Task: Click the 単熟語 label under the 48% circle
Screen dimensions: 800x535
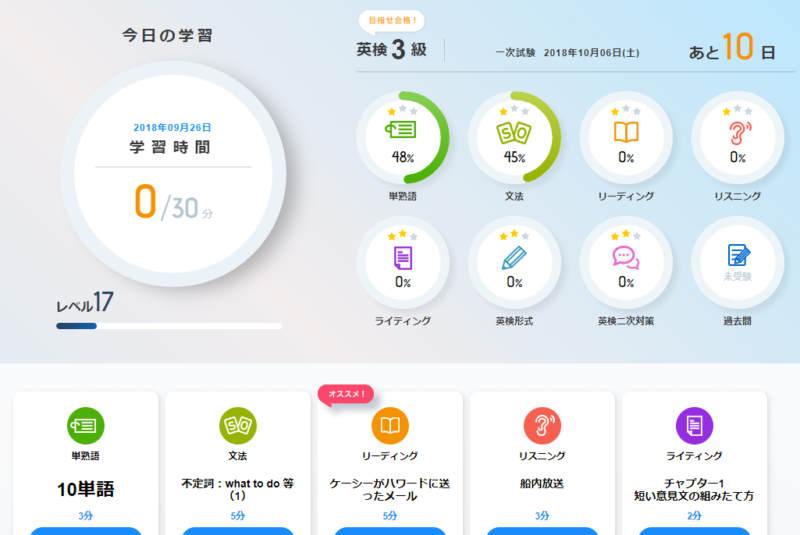Action: click(x=403, y=196)
